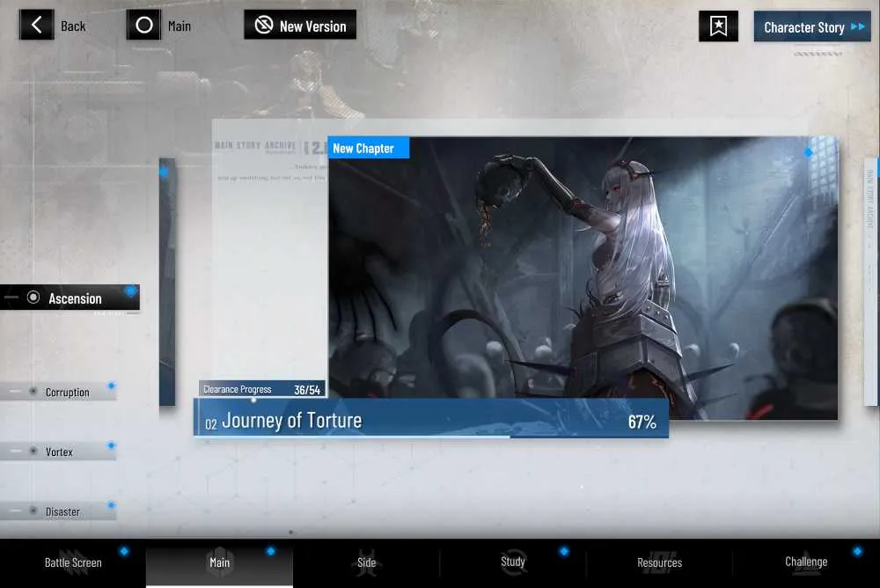Switch to the Side tab

[x=366, y=562]
